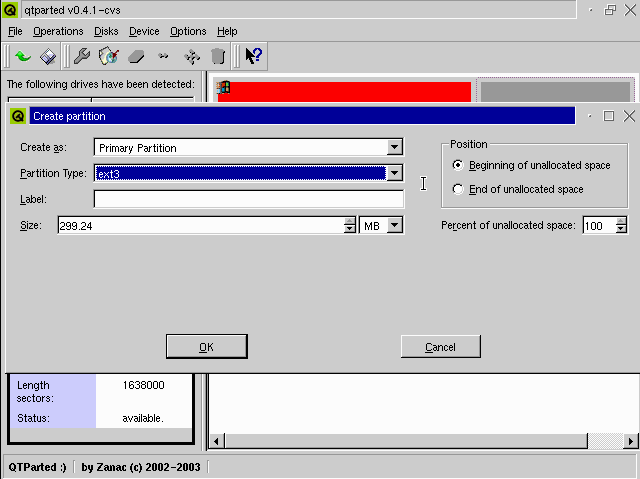Image resolution: width=640 pixels, height=479 pixels.
Task: Click the Length sectors label cell
Action: click(53, 391)
